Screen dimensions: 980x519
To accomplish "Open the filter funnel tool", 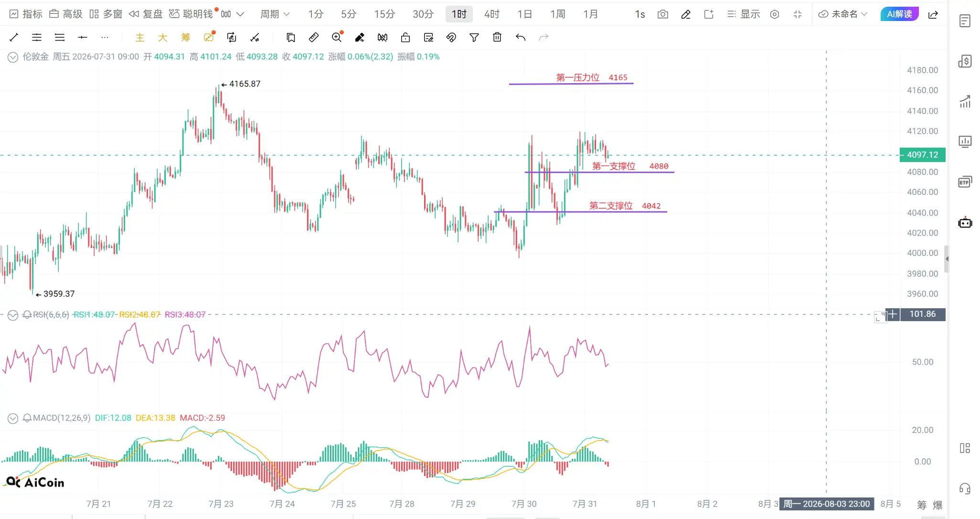I will point(474,37).
